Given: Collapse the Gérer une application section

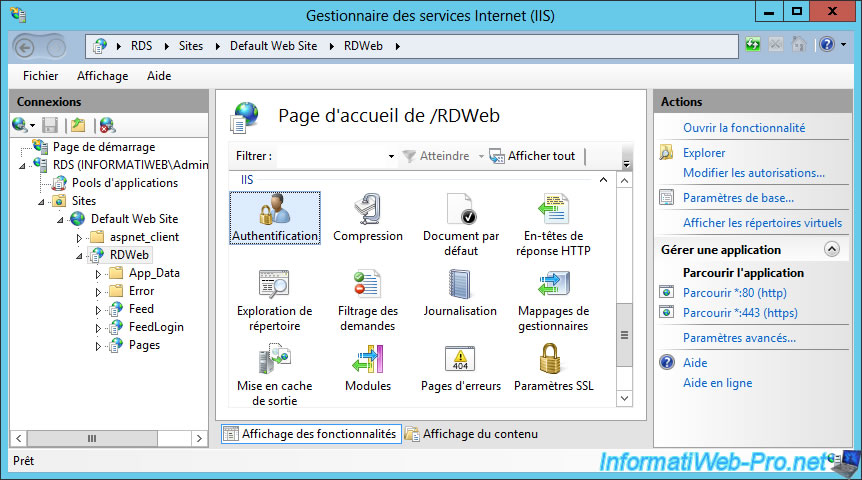Looking at the screenshot, I should (x=832, y=250).
